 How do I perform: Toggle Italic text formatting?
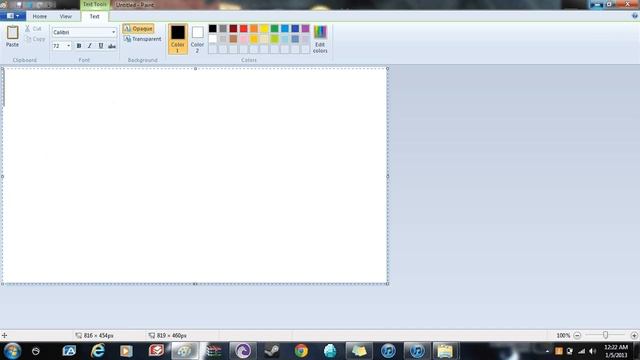click(90, 46)
